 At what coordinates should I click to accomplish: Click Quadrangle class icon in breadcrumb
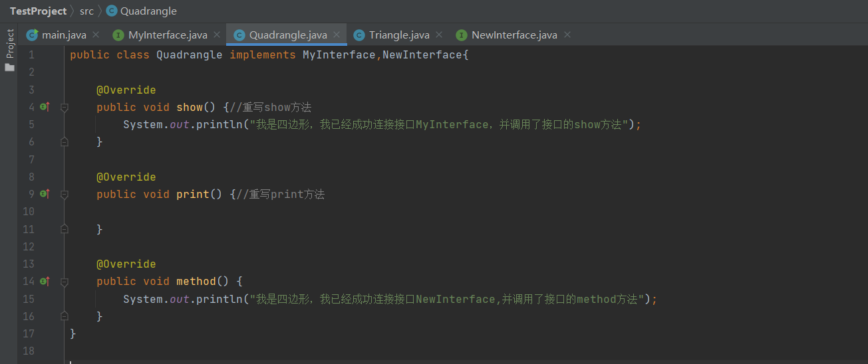click(111, 11)
